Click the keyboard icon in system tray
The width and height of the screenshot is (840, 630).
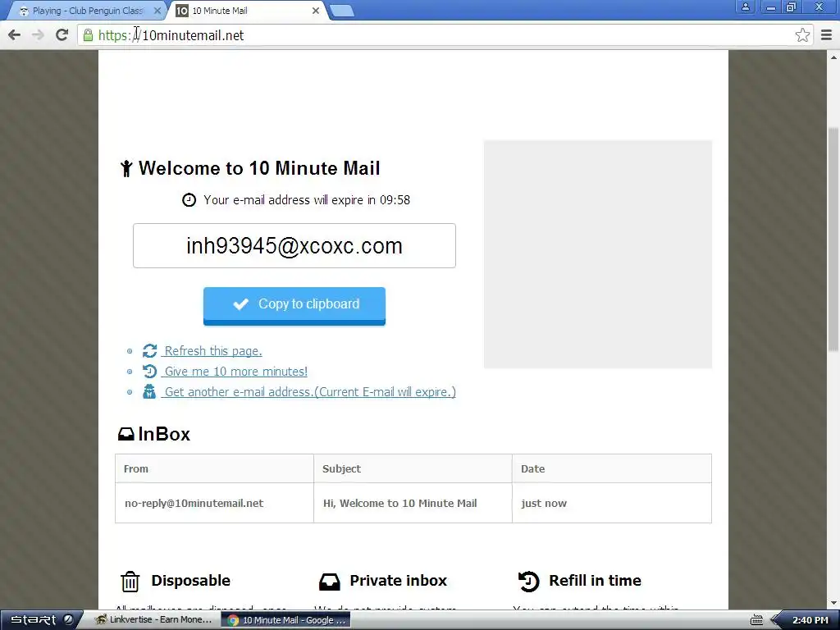coord(756,620)
